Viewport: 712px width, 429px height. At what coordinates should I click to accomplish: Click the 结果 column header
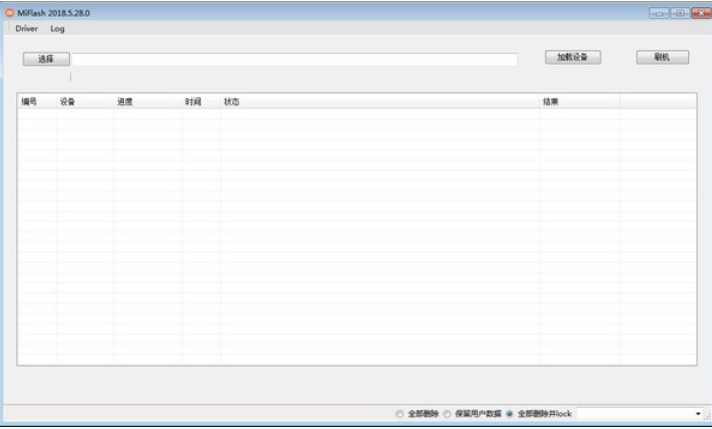[x=579, y=102]
